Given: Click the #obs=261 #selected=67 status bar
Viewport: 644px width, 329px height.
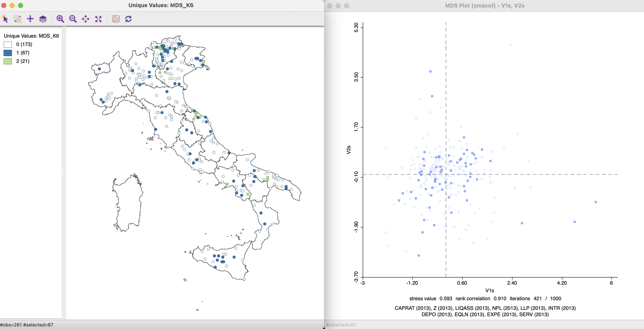Looking at the screenshot, I should pyautogui.click(x=27, y=325).
